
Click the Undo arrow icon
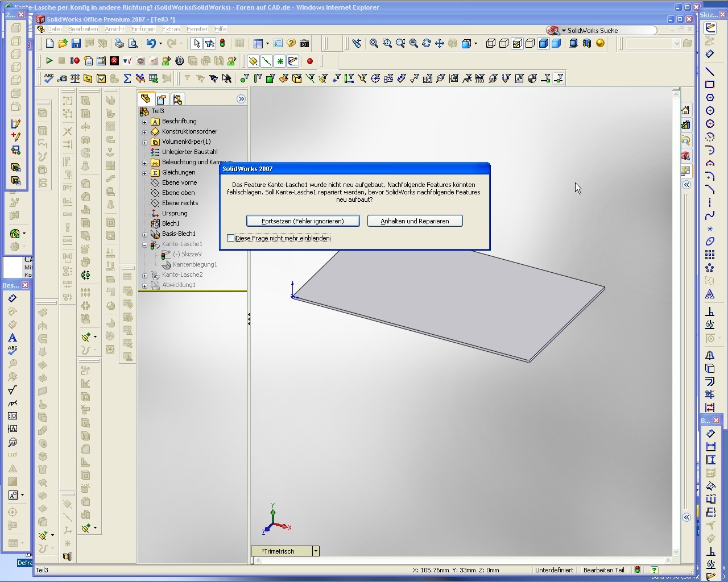coord(151,43)
